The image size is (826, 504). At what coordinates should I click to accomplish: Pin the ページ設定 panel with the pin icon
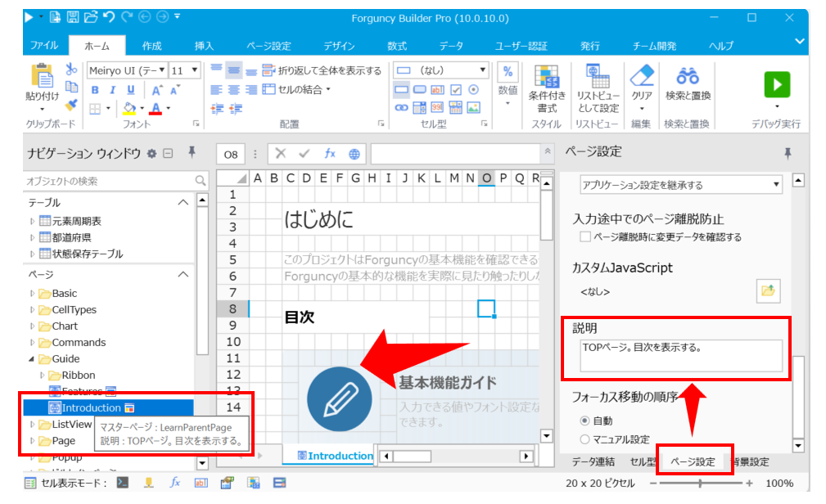click(788, 153)
